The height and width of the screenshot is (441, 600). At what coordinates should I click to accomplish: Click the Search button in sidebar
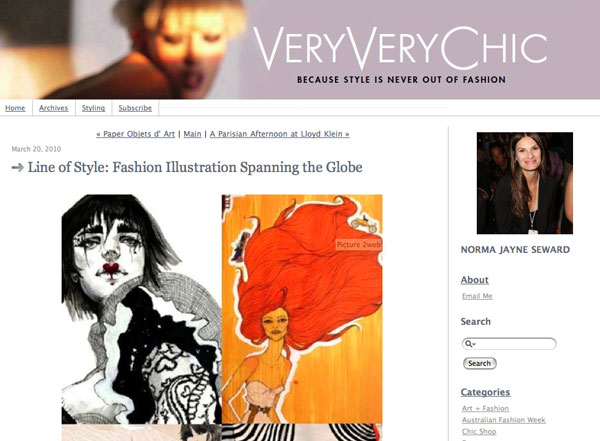click(480, 363)
